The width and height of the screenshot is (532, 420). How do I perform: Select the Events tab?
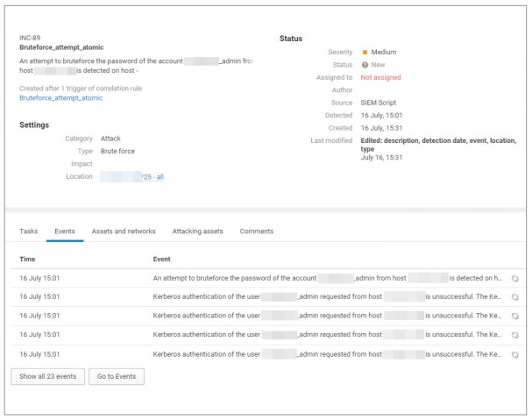(x=65, y=231)
